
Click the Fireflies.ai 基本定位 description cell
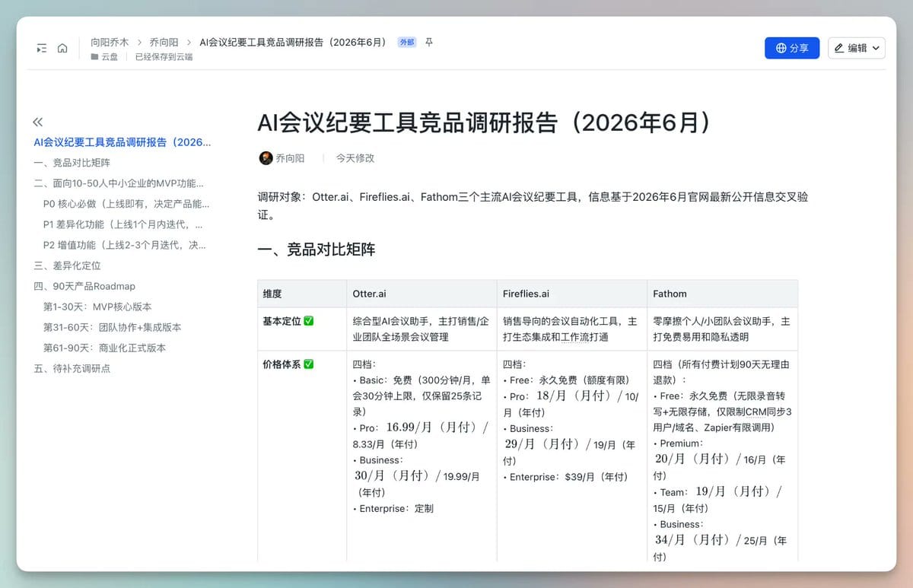[x=571, y=329]
